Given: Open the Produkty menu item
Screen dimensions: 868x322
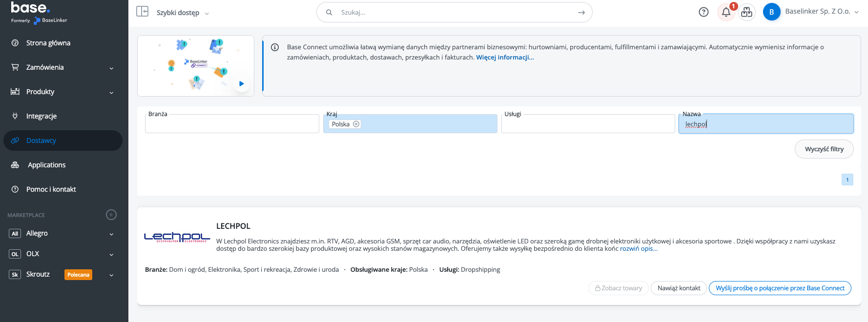Looking at the screenshot, I should (x=40, y=92).
